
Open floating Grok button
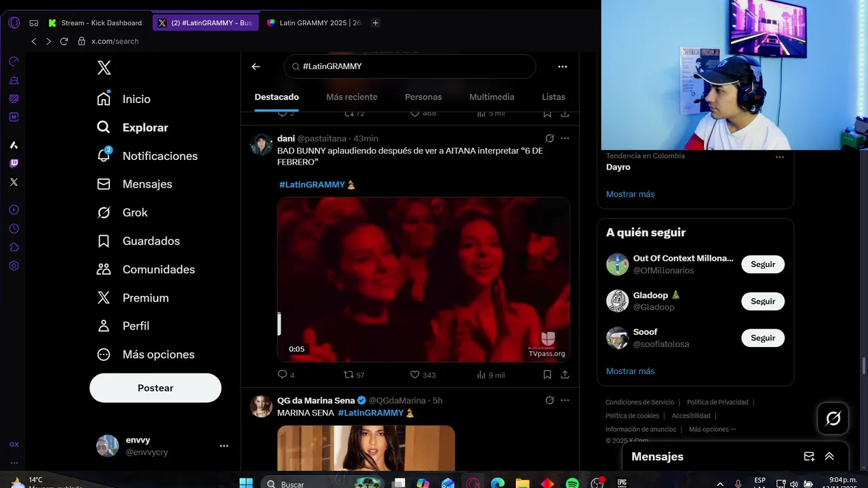pyautogui.click(x=833, y=419)
